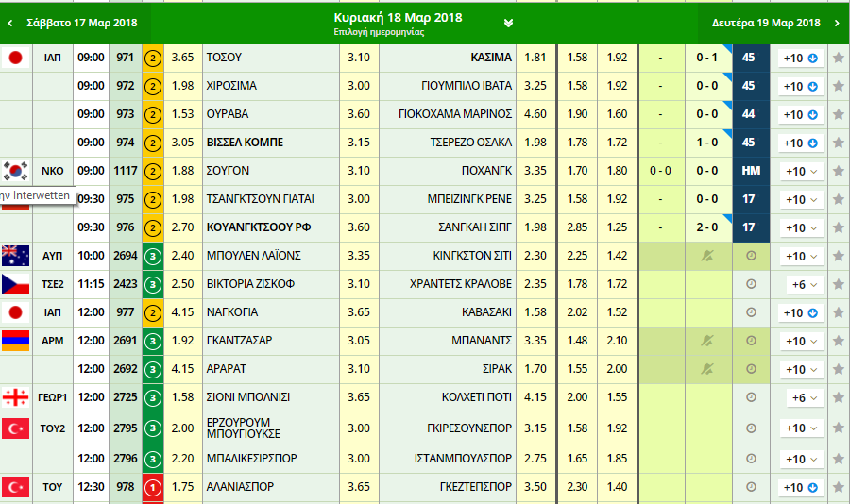
Task: Add Αλάνιασπορ match to favorites with star
Action: coord(838,487)
